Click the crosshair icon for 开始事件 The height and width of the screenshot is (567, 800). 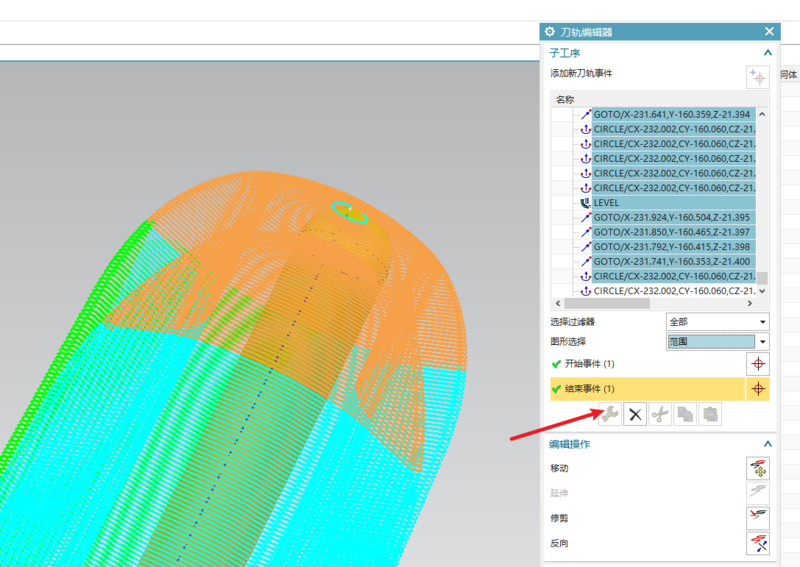(758, 364)
